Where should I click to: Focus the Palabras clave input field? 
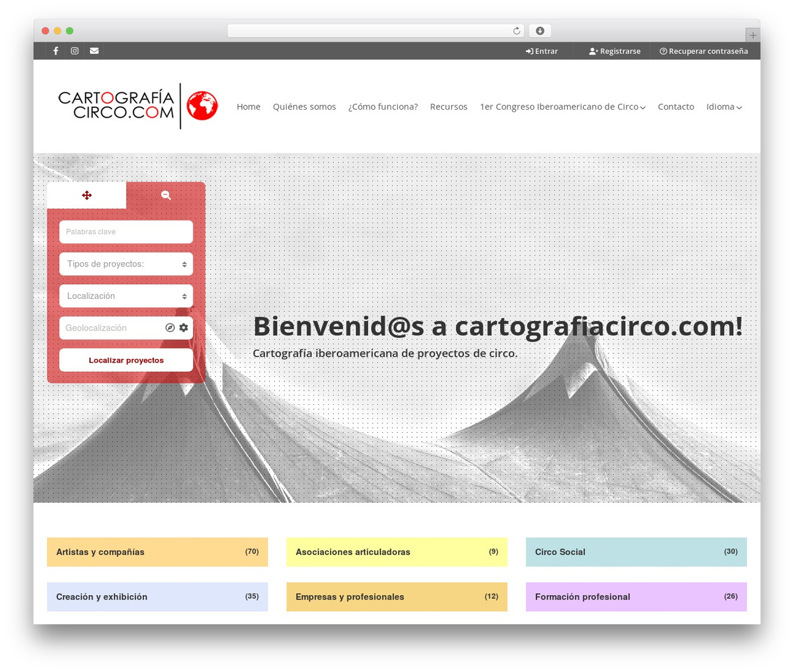click(126, 232)
